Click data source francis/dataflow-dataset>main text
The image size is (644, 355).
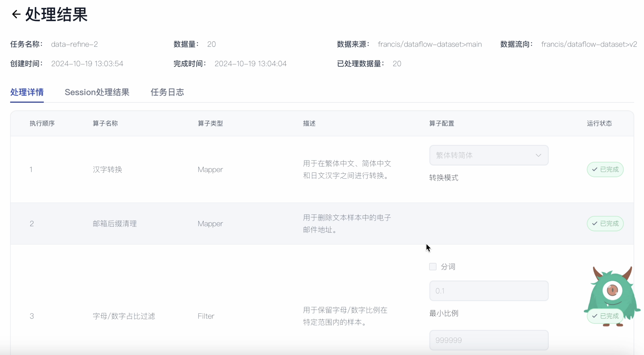point(430,44)
